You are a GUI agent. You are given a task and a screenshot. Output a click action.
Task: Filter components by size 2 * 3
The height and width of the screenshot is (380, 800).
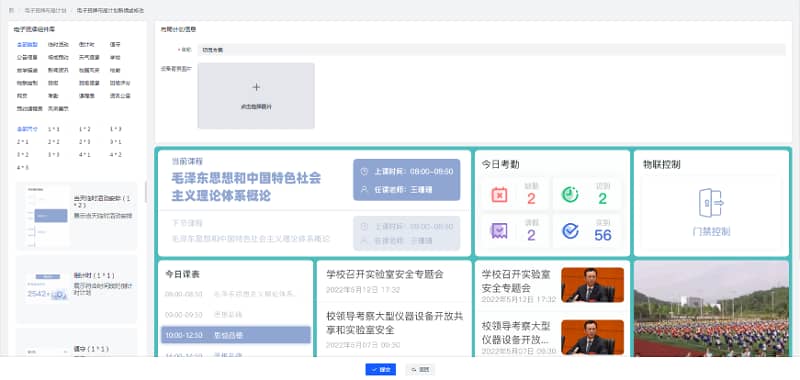(85, 142)
